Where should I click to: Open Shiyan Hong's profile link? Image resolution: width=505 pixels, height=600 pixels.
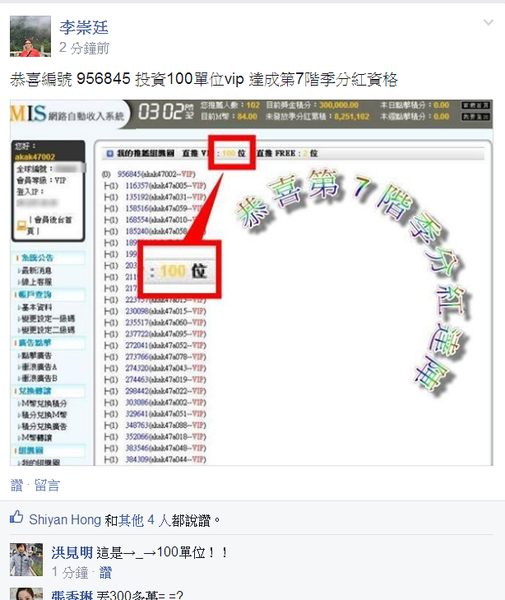tap(65, 520)
